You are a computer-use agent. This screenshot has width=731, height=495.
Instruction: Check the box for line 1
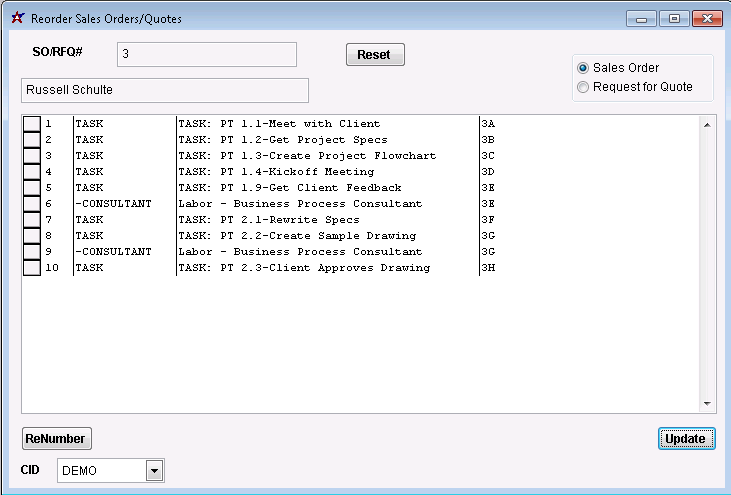click(32, 124)
